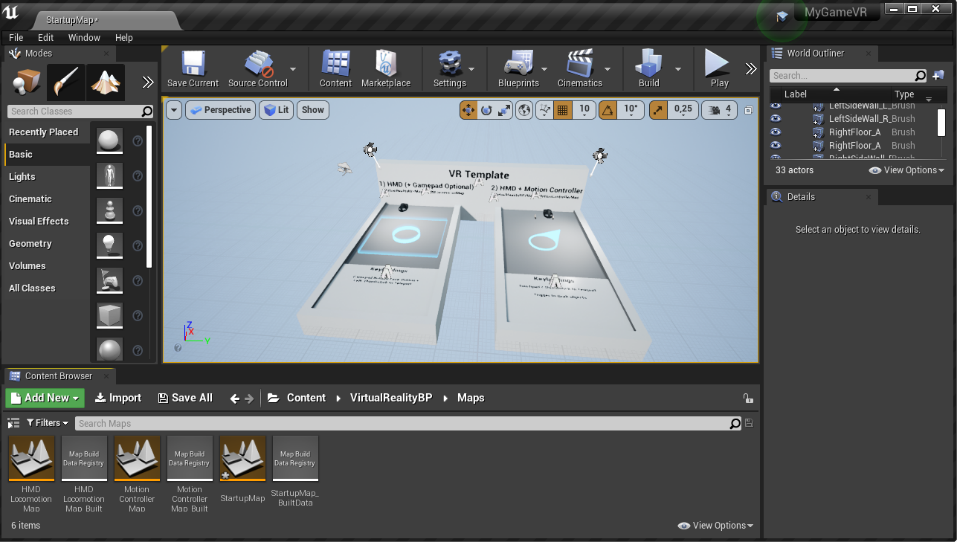This screenshot has width=957, height=542.
Task: Click the Content toolbar icon
Action: (335, 69)
